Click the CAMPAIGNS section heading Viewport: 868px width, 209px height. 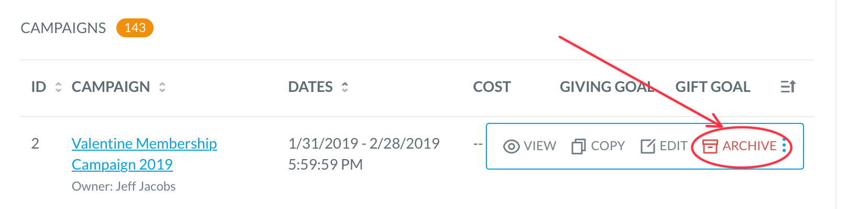63,28
